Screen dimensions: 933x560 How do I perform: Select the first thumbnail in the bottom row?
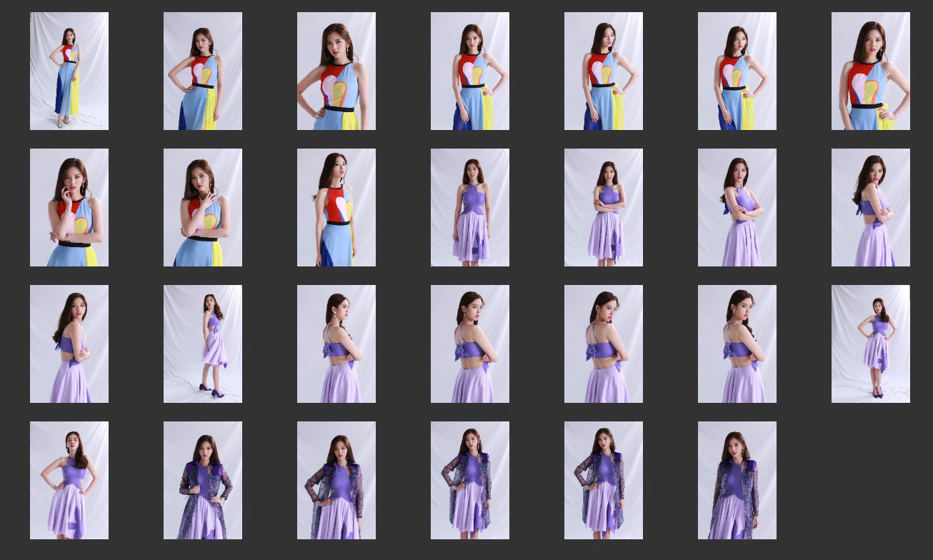coord(69,480)
